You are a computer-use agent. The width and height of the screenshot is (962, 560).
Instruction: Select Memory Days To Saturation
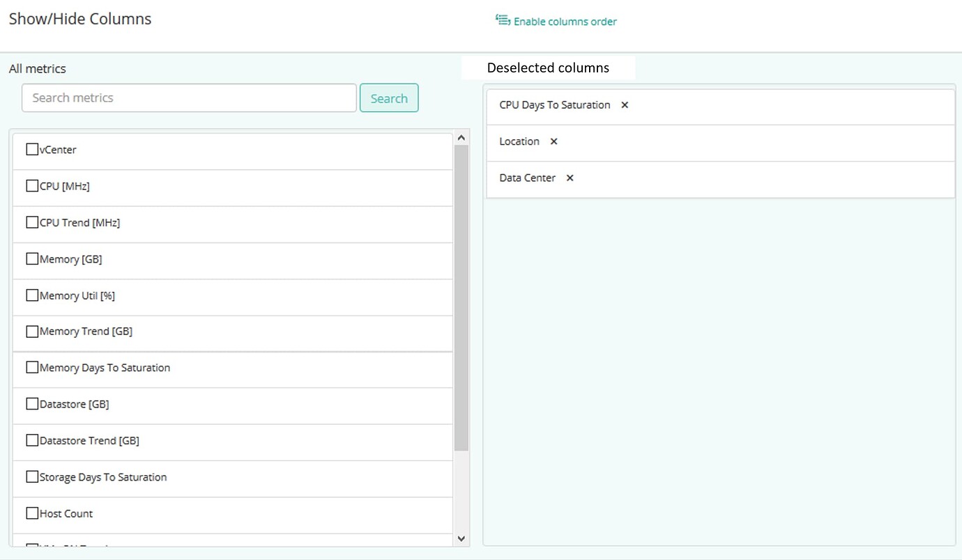(31, 367)
